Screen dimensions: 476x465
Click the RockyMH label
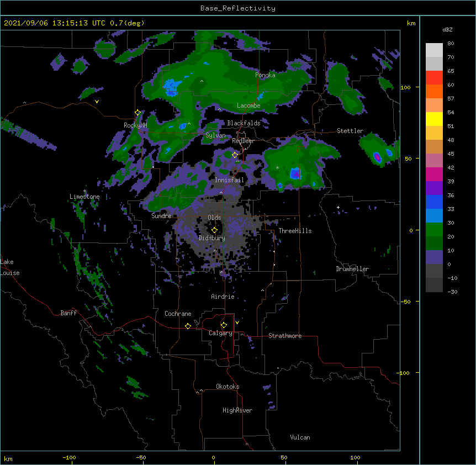135,125
